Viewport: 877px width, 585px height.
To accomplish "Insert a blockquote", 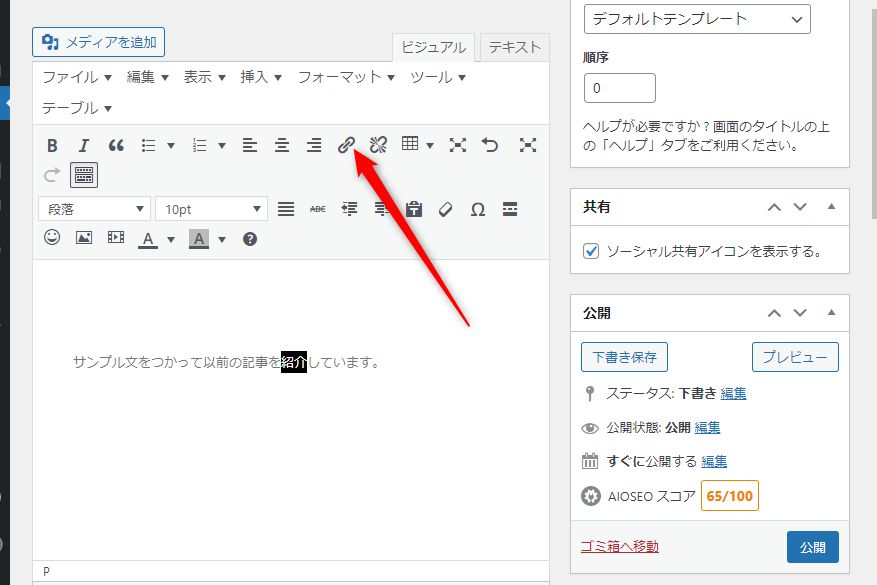I will 115,145.
